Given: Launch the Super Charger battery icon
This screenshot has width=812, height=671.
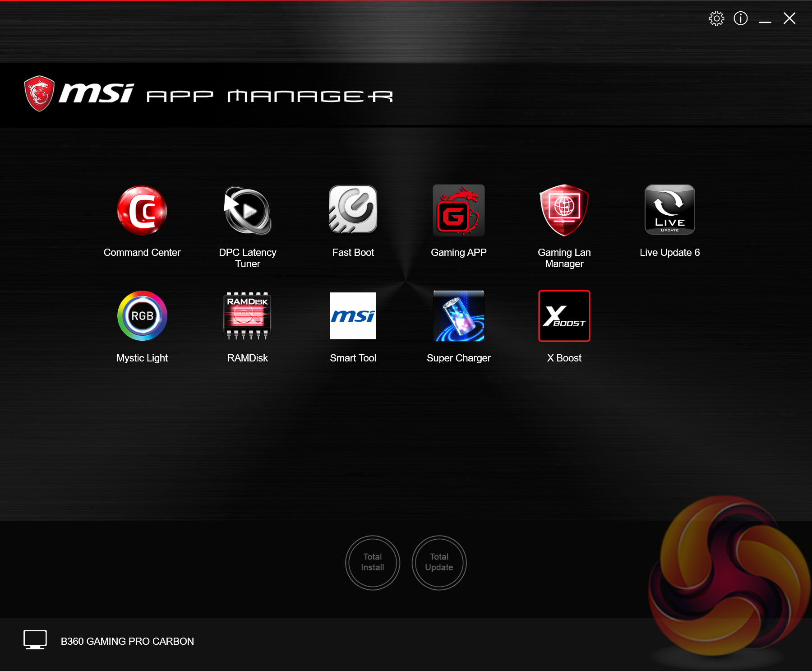Looking at the screenshot, I should pyautogui.click(x=459, y=316).
